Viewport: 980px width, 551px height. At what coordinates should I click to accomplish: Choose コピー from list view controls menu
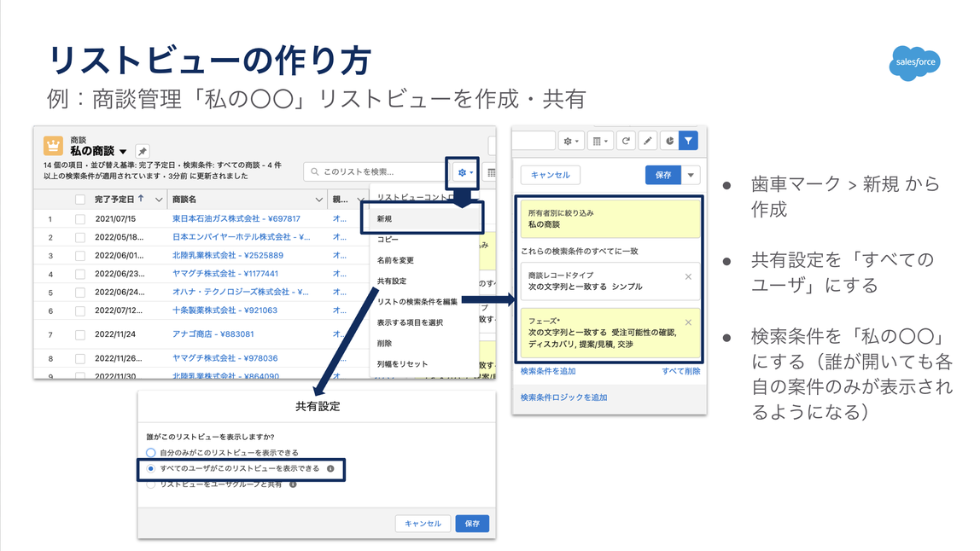click(x=388, y=240)
